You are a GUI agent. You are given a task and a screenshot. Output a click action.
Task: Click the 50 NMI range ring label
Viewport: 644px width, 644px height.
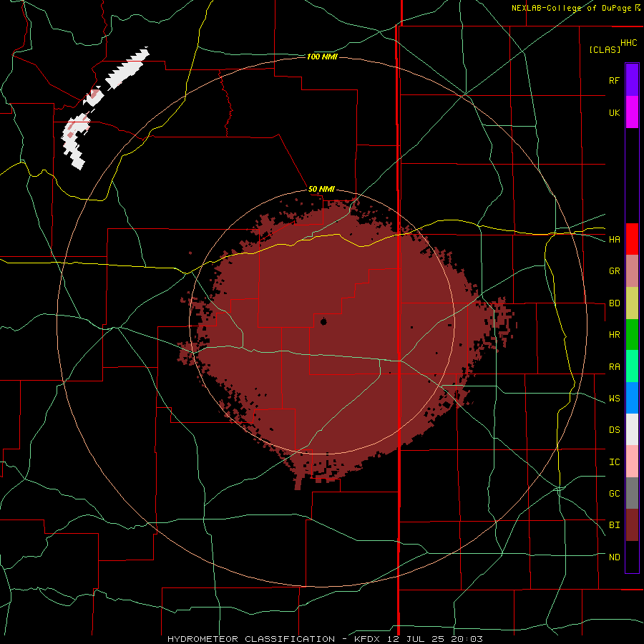[x=321, y=189]
